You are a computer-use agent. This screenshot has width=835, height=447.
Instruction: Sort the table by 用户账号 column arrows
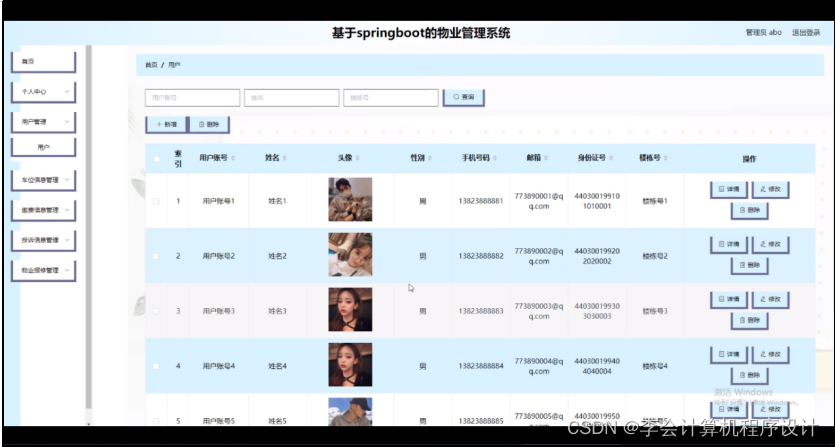pyautogui.click(x=233, y=158)
